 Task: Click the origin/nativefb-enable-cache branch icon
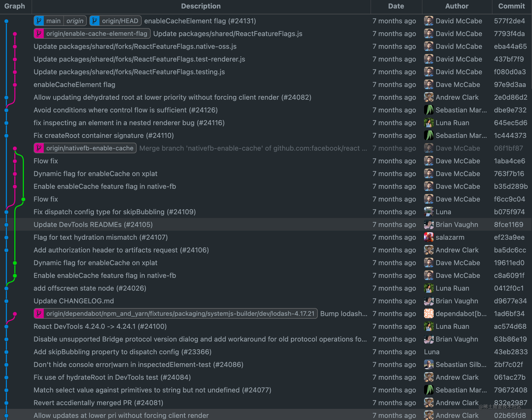click(39, 148)
